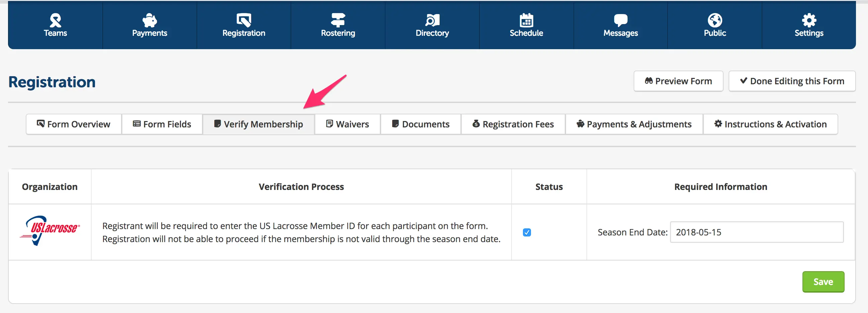This screenshot has height=313, width=868.
Task: Click the Preview Form button
Action: click(x=678, y=81)
